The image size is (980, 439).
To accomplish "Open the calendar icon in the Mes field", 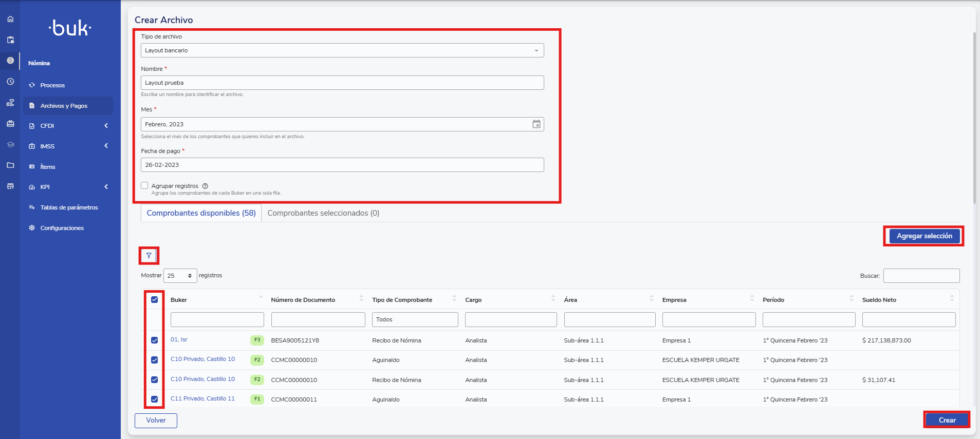I will 536,124.
